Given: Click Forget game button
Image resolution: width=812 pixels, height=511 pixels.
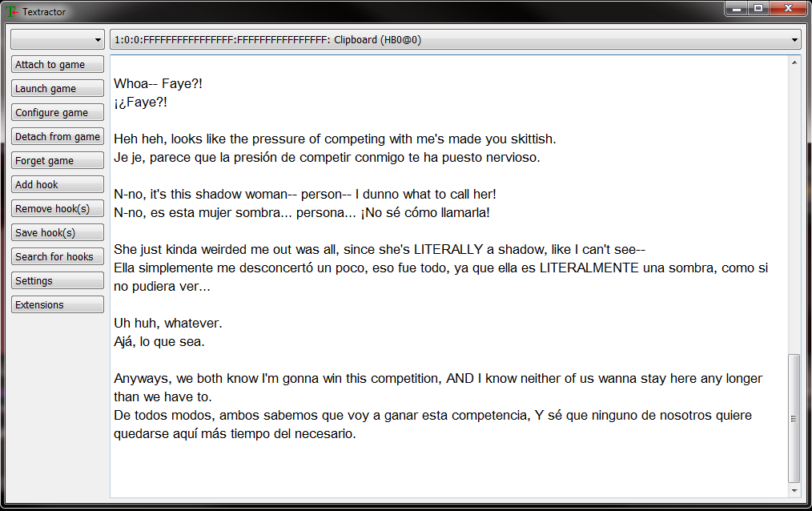Looking at the screenshot, I should point(58,160).
